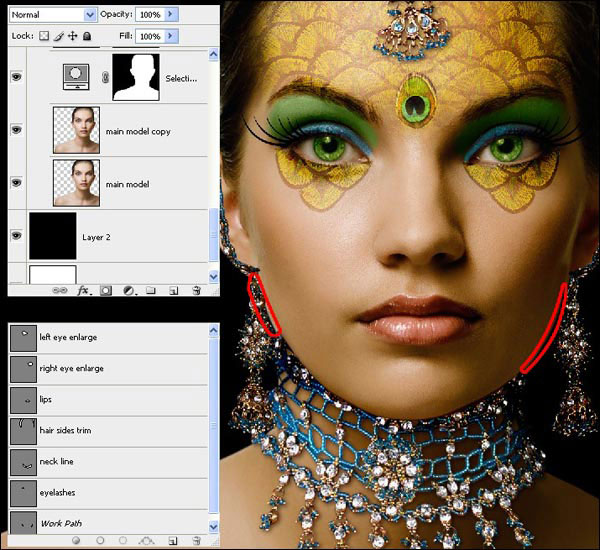Open the Fill slider arrow
This screenshot has height=550, width=600.
pos(171,36)
